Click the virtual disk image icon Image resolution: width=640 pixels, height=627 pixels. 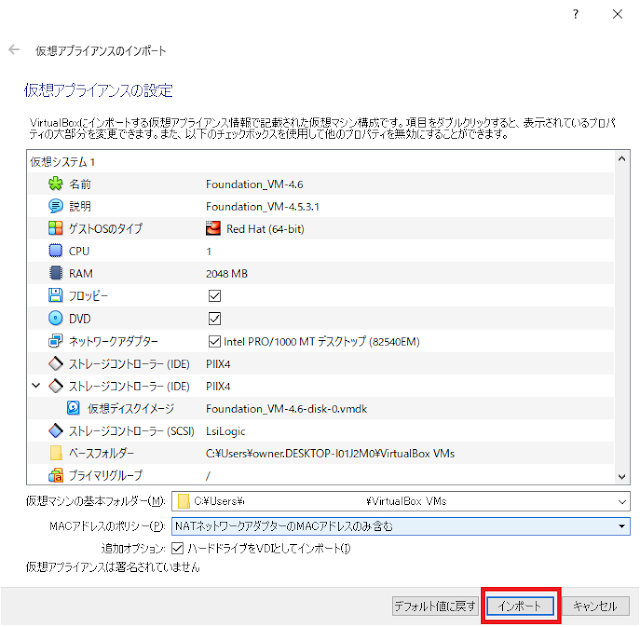click(73, 408)
